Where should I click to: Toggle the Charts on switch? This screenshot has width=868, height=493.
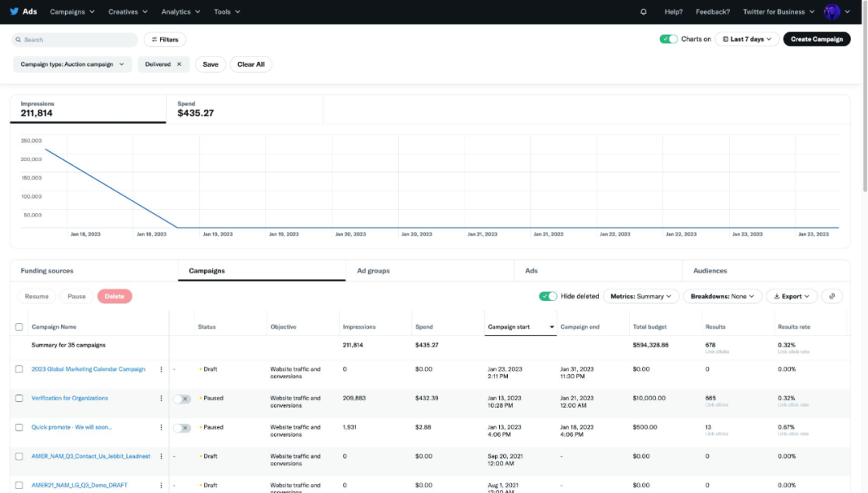click(668, 39)
